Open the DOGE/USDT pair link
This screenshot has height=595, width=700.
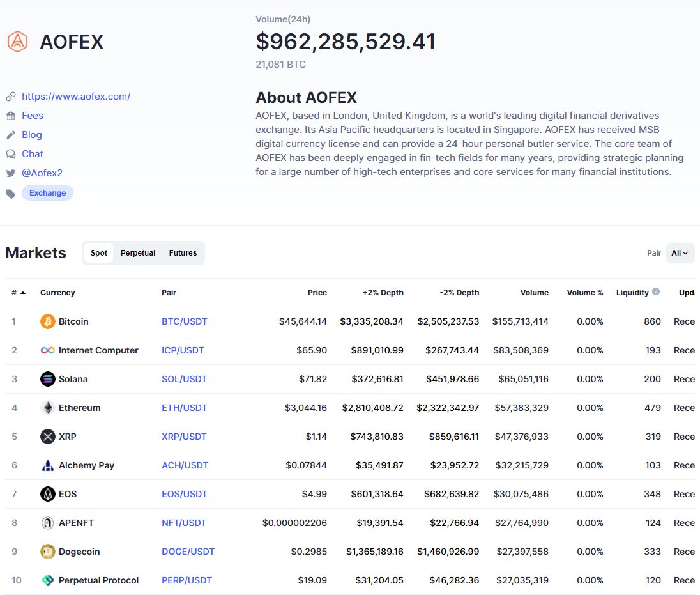[188, 552]
